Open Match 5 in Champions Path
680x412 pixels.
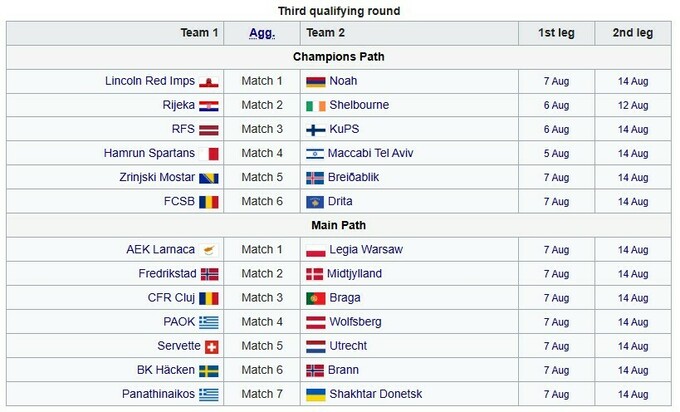point(262,177)
